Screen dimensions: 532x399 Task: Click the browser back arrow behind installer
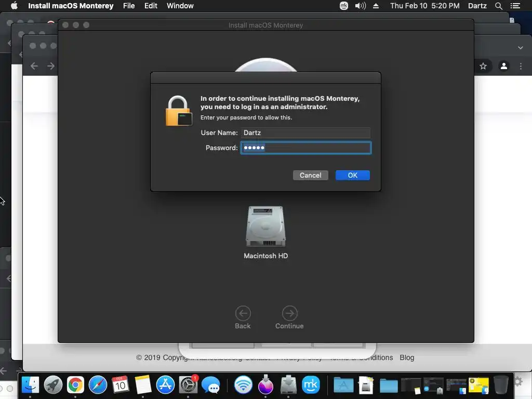34,66
